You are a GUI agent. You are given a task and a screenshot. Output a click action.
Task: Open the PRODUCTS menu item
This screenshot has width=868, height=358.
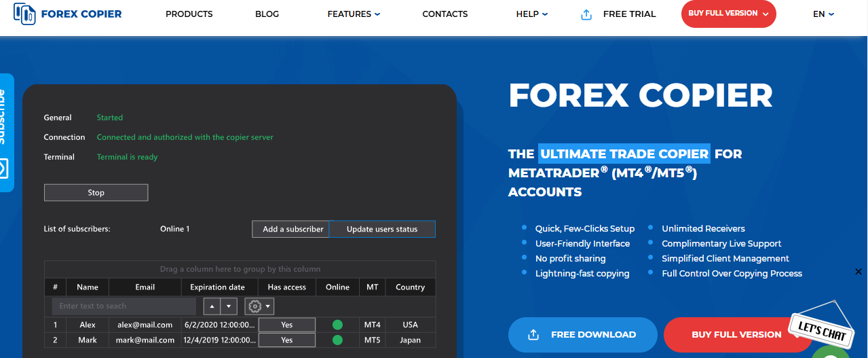click(x=189, y=14)
